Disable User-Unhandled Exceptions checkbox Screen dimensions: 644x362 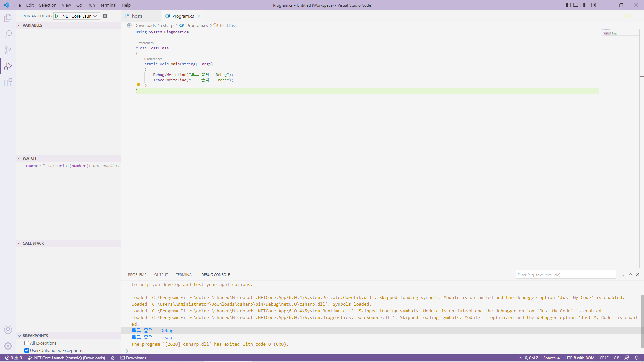point(26,350)
